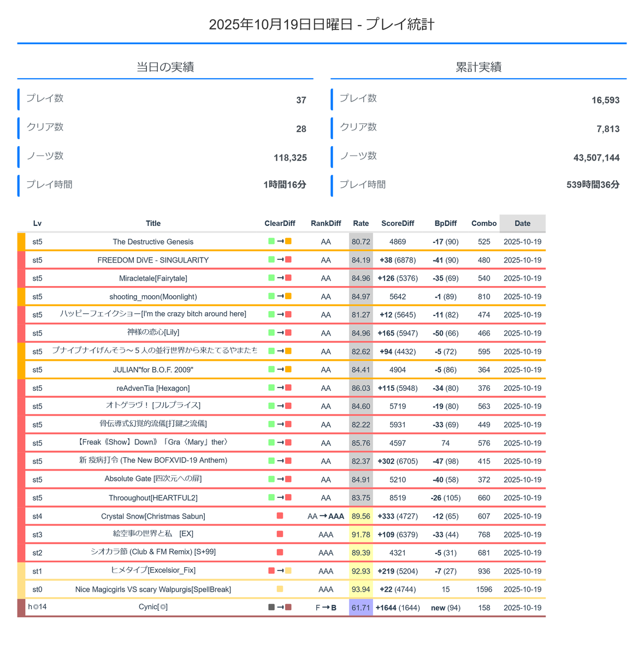Click rank change F → B

pos(326,608)
